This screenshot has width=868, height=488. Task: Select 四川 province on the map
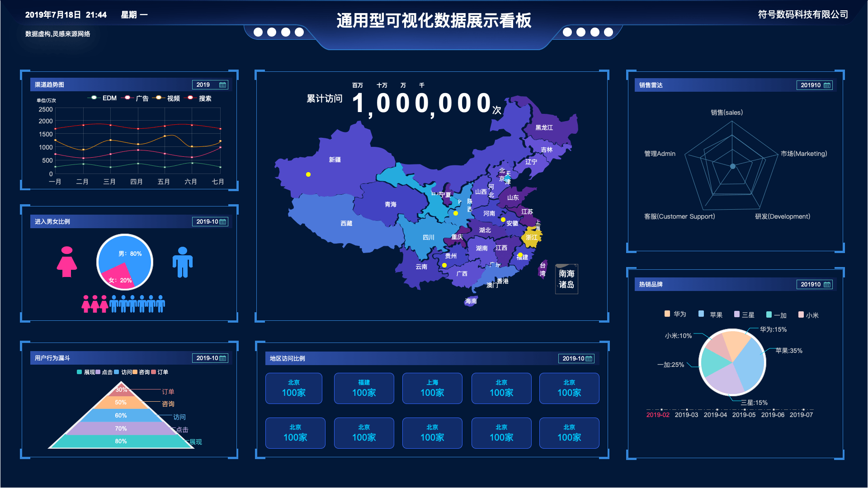click(428, 237)
